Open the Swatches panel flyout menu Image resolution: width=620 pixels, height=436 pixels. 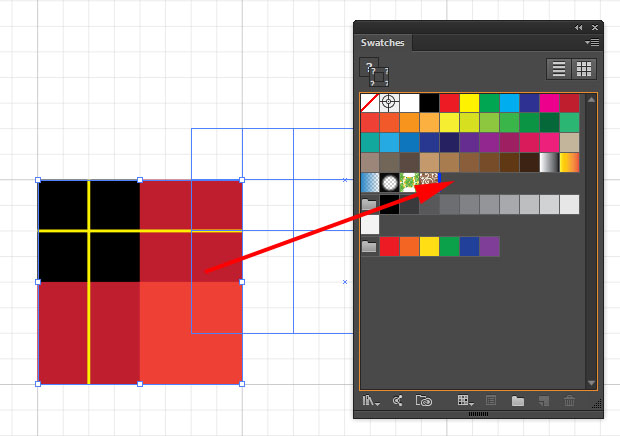coord(592,43)
